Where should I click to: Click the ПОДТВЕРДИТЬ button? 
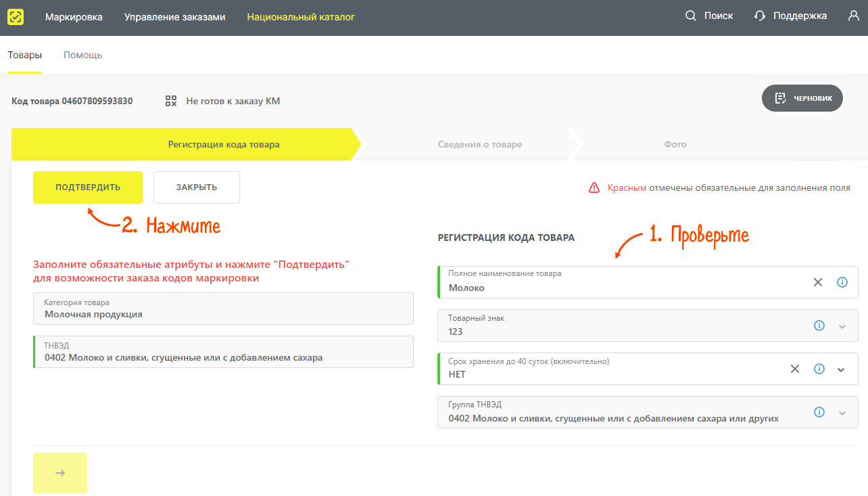88,187
